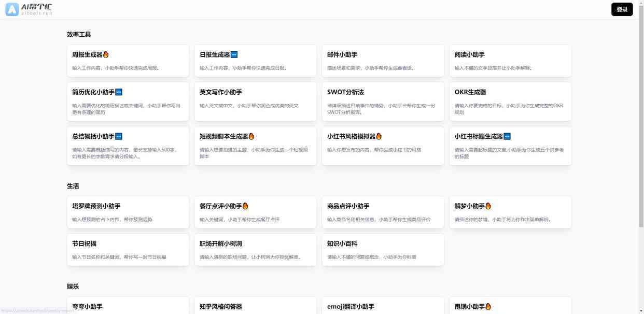Click the fire icon beside 甩锅小助手
Viewport: 644px width, 314px height.
488,306
